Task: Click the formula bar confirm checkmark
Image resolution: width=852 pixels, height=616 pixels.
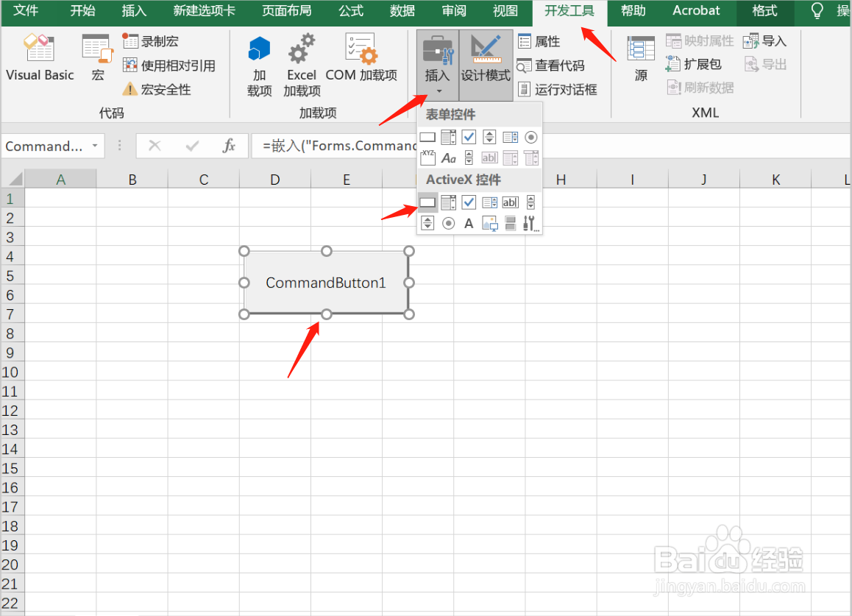Action: (192, 146)
